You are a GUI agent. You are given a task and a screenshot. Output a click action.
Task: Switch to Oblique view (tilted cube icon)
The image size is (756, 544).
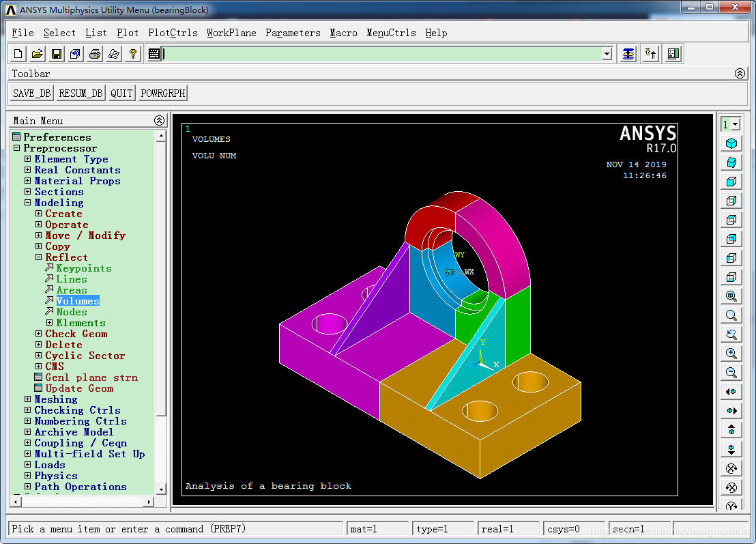point(731,162)
